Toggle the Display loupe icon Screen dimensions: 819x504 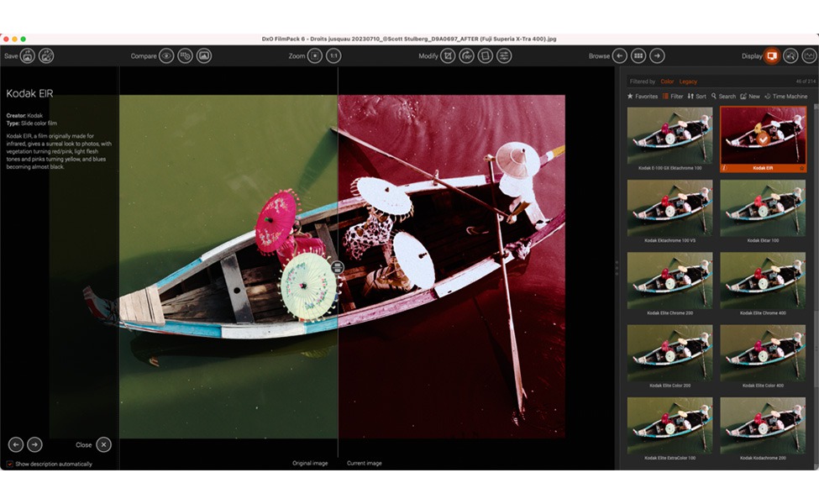coord(790,56)
